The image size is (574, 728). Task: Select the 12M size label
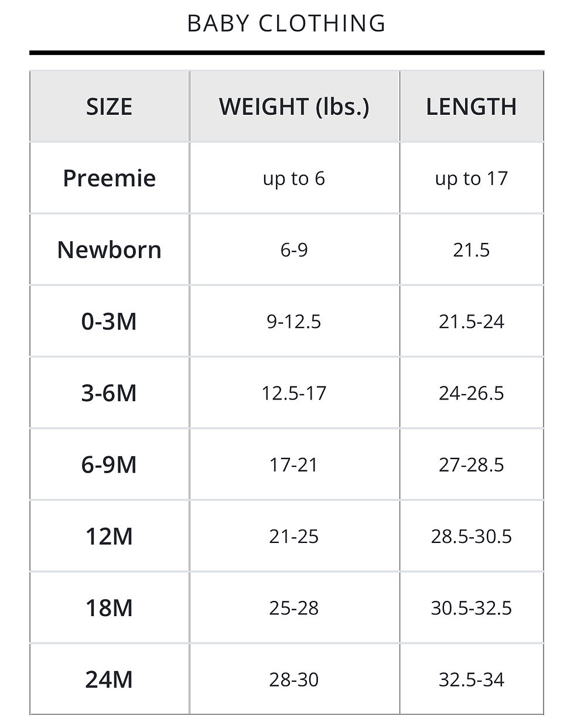click(x=109, y=536)
